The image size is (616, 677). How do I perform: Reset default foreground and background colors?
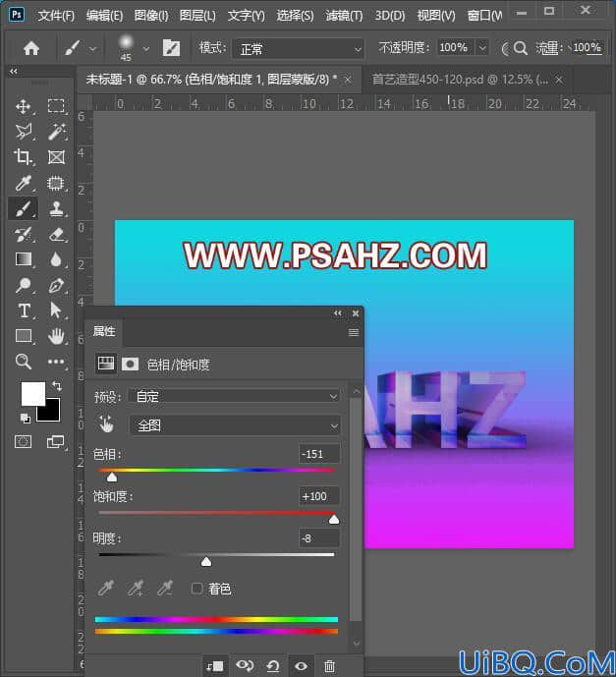click(25, 418)
